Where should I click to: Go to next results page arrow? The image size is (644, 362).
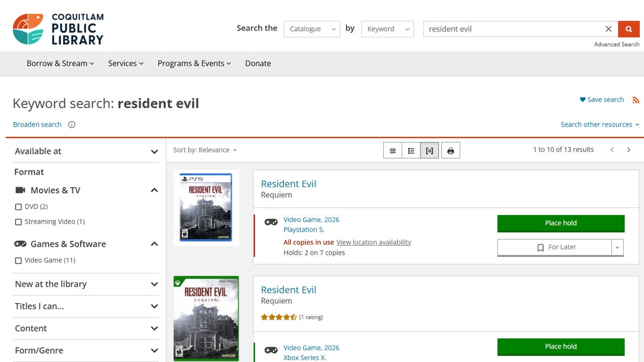[x=628, y=150]
